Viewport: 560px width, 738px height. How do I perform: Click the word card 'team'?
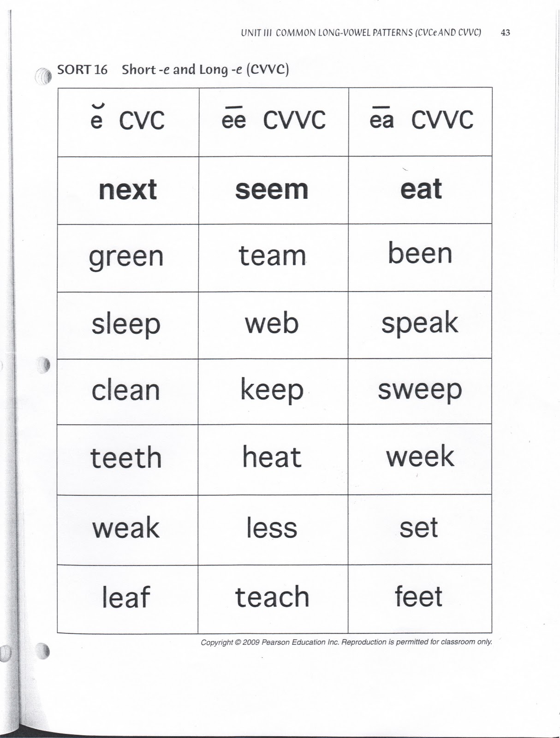point(273,257)
